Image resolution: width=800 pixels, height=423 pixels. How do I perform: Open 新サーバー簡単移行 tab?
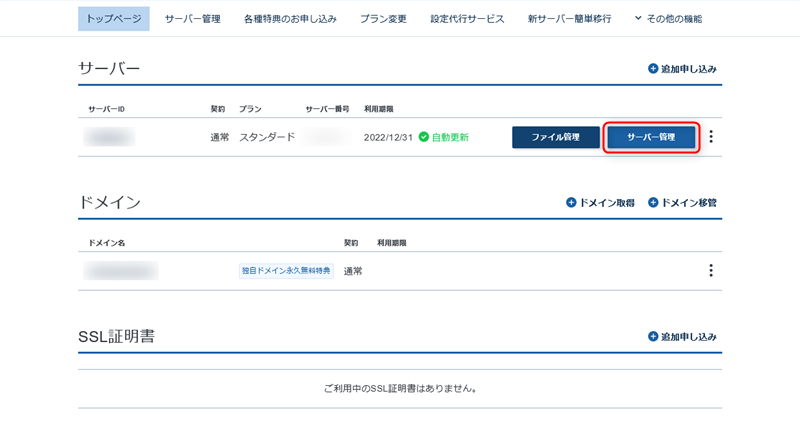pyautogui.click(x=569, y=19)
